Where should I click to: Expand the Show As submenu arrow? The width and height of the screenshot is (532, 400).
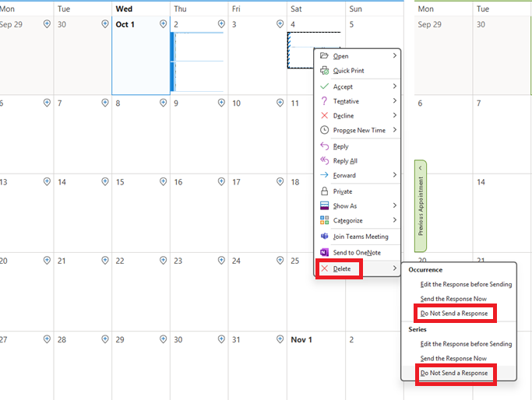tap(395, 205)
